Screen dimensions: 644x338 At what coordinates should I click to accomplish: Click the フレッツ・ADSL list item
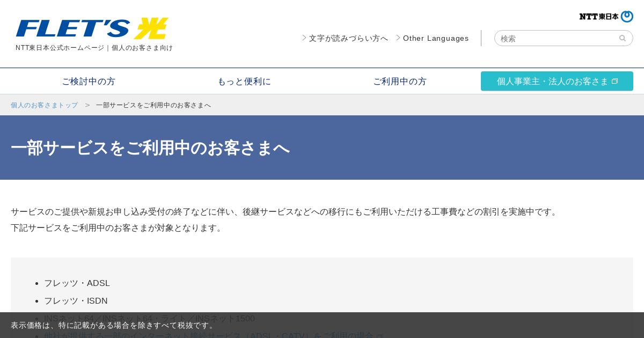pos(77,283)
